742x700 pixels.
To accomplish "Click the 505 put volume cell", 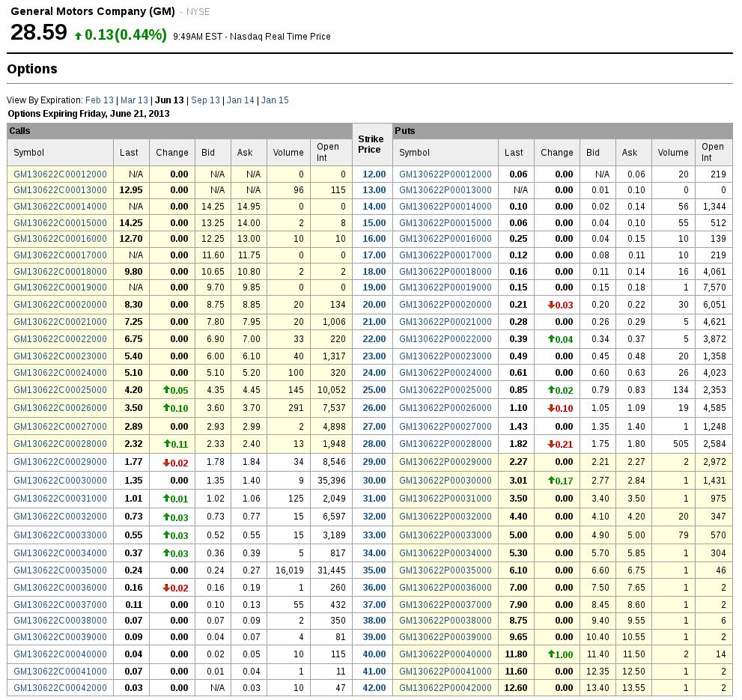I will point(673,444).
